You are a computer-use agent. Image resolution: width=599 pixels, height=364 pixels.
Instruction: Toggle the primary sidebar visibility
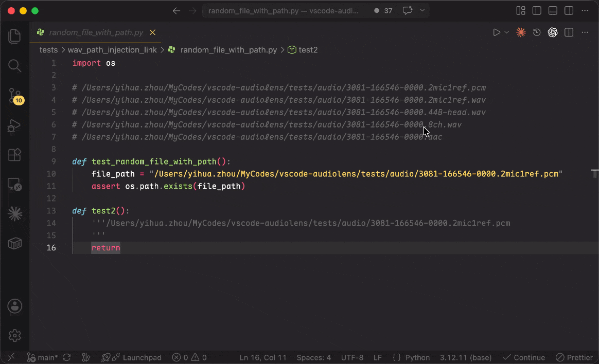coord(537,11)
